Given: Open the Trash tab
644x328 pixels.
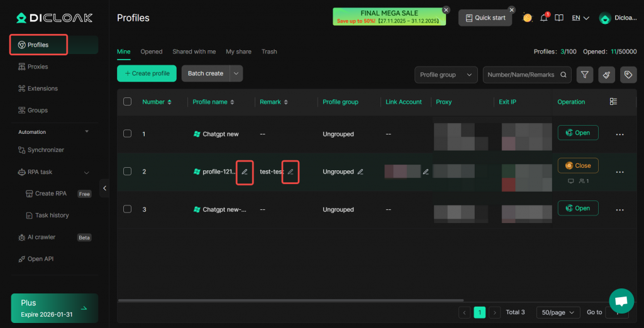Looking at the screenshot, I should (269, 52).
